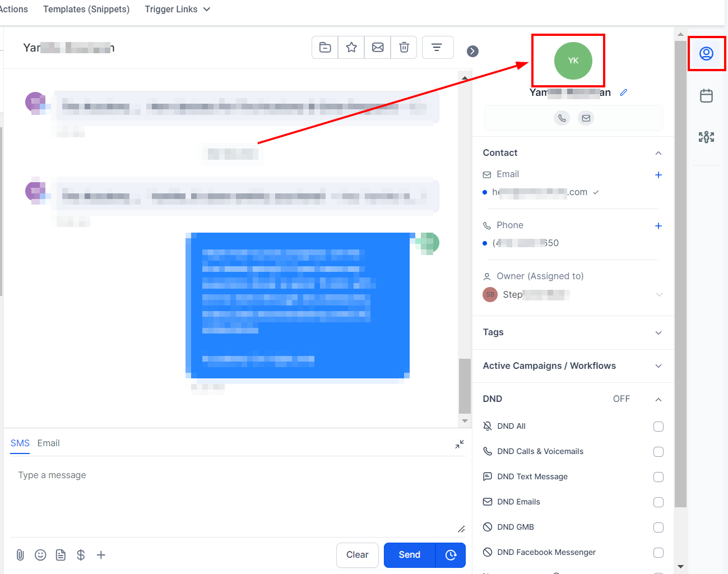Add another email with plus icon
The height and width of the screenshot is (574, 728).
coord(659,175)
